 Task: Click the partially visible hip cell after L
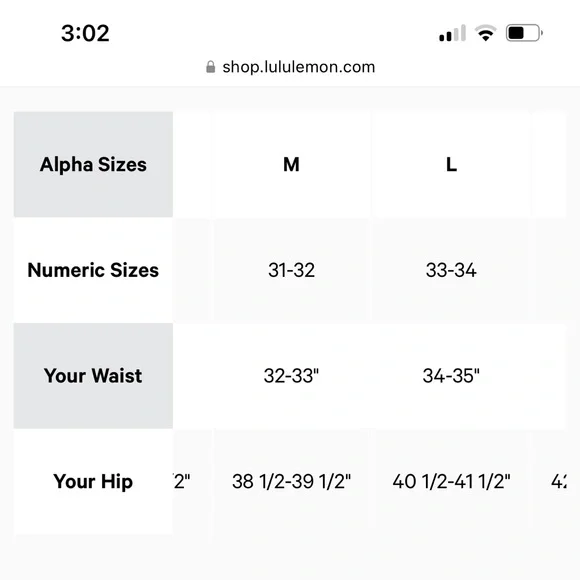(549, 482)
